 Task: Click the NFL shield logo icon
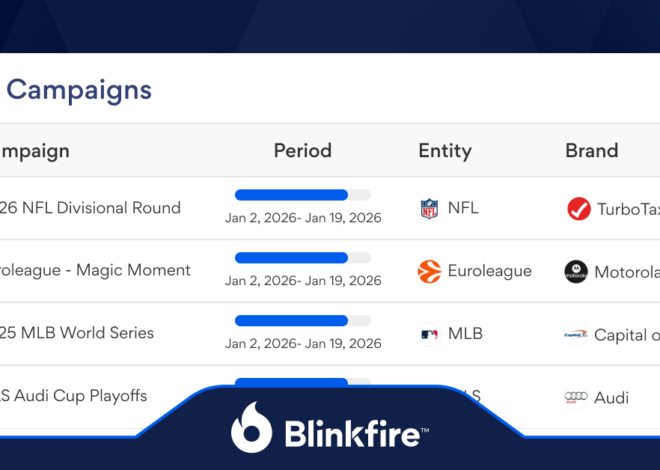click(429, 209)
